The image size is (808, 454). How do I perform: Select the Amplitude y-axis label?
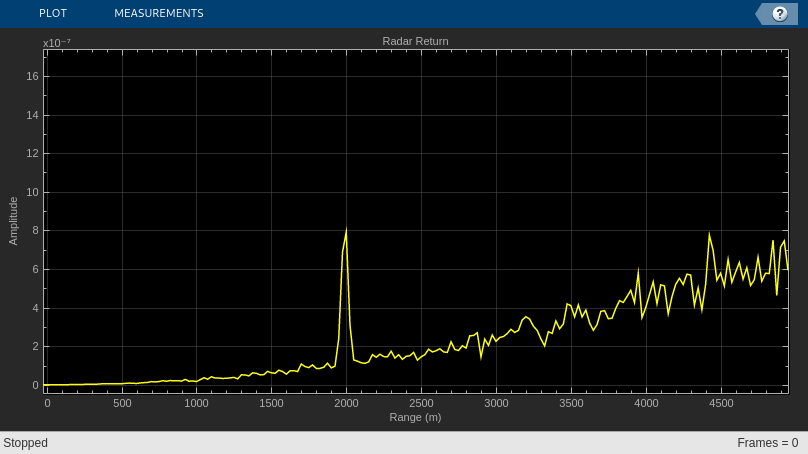[13, 221]
